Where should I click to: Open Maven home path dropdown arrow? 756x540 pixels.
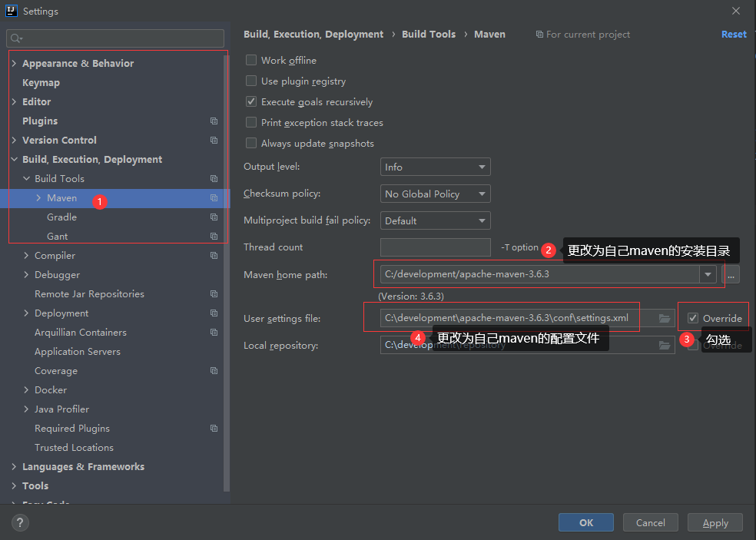point(708,274)
